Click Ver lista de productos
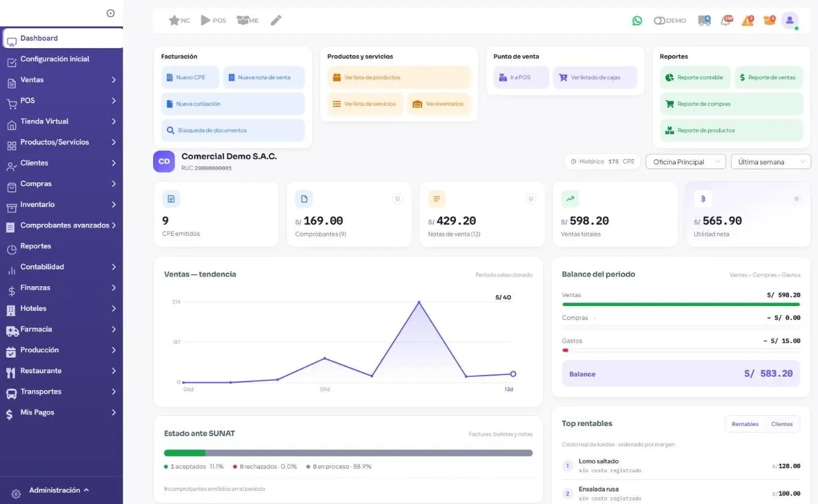 click(x=399, y=77)
